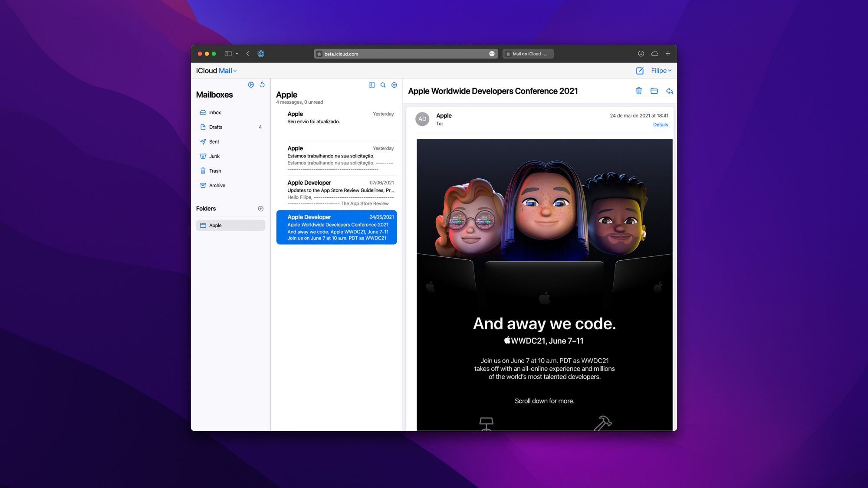Click the date '24 de mai de 2021 at 18:41'
This screenshot has width=868, height=488.
(x=639, y=116)
